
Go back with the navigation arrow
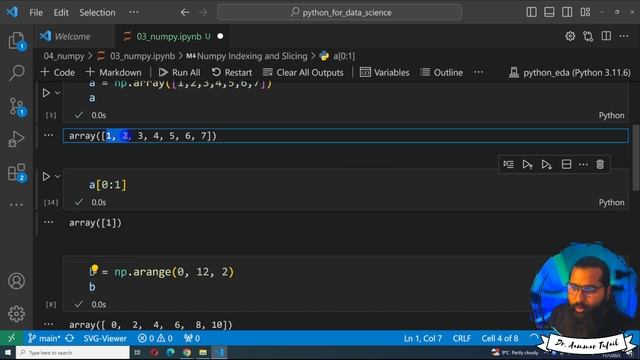(x=185, y=12)
